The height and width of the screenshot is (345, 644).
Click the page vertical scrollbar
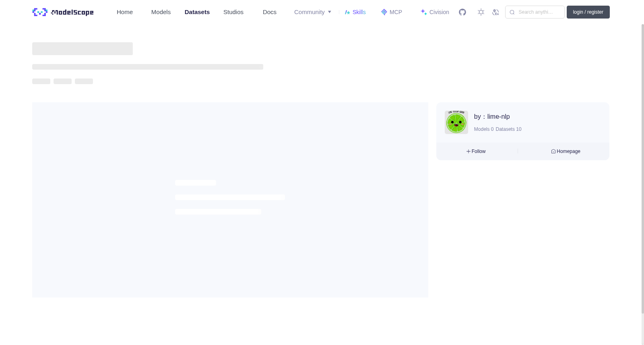click(642, 169)
